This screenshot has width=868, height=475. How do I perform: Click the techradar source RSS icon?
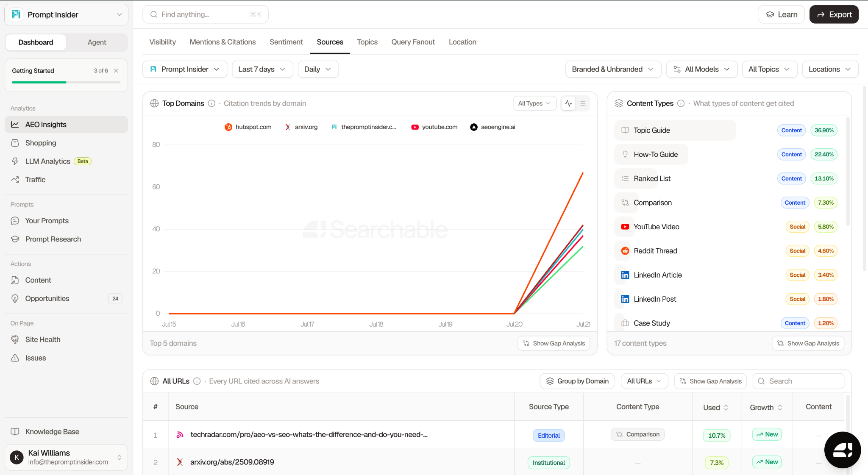180,435
